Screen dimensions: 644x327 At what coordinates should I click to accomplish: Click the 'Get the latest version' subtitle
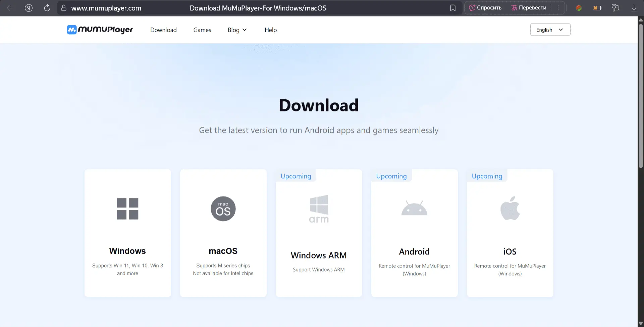[319, 130]
